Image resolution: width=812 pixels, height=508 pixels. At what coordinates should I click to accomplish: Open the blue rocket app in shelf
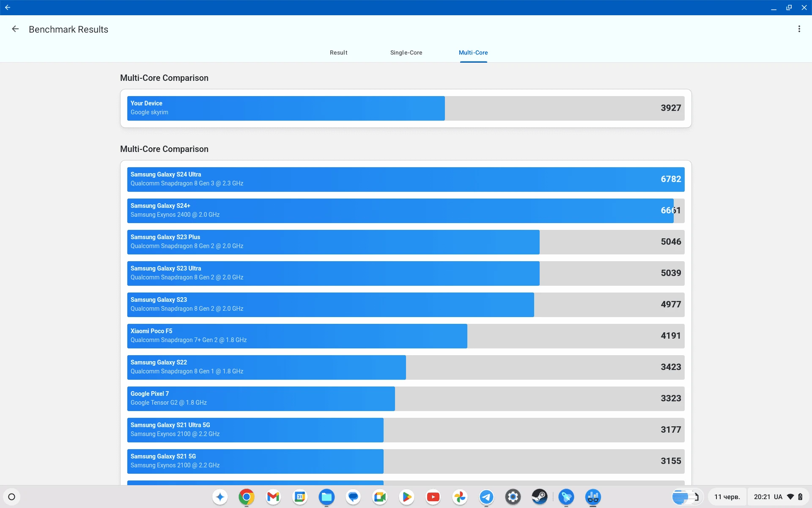(x=566, y=497)
